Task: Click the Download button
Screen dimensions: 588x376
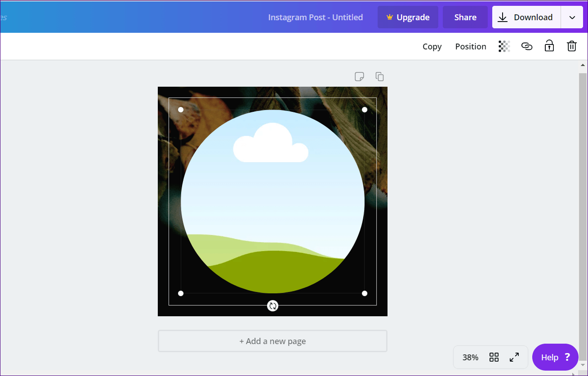Action: click(526, 17)
